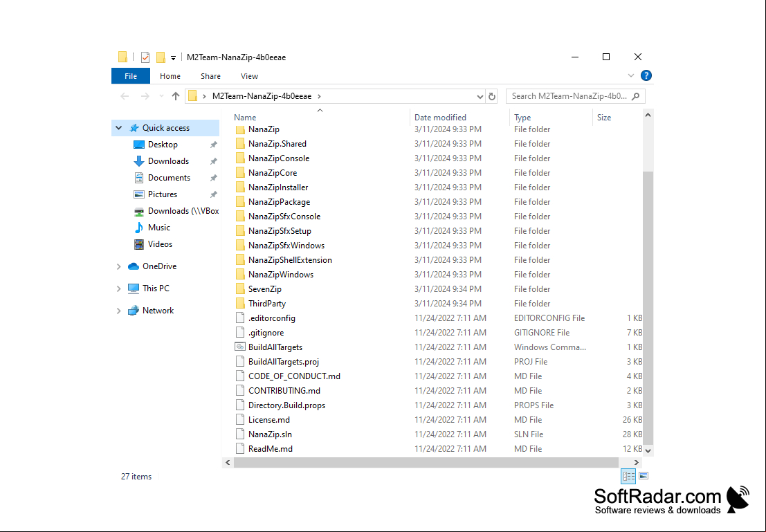Open the File menu tab
The height and width of the screenshot is (532, 766).
131,76
